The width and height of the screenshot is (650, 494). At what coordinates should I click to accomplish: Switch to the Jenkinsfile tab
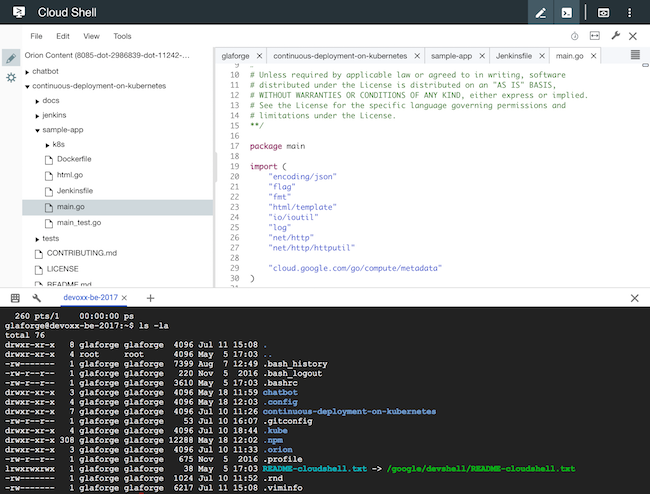[x=514, y=56]
